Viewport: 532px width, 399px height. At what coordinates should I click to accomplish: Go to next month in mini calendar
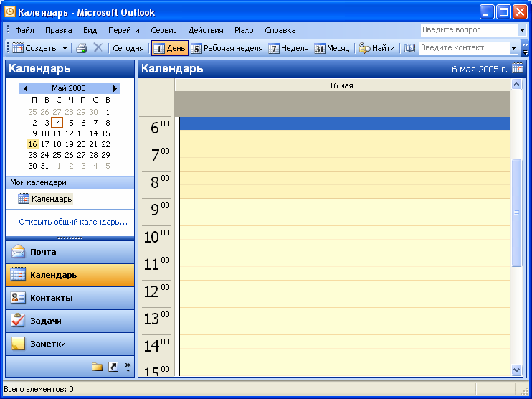click(x=115, y=89)
